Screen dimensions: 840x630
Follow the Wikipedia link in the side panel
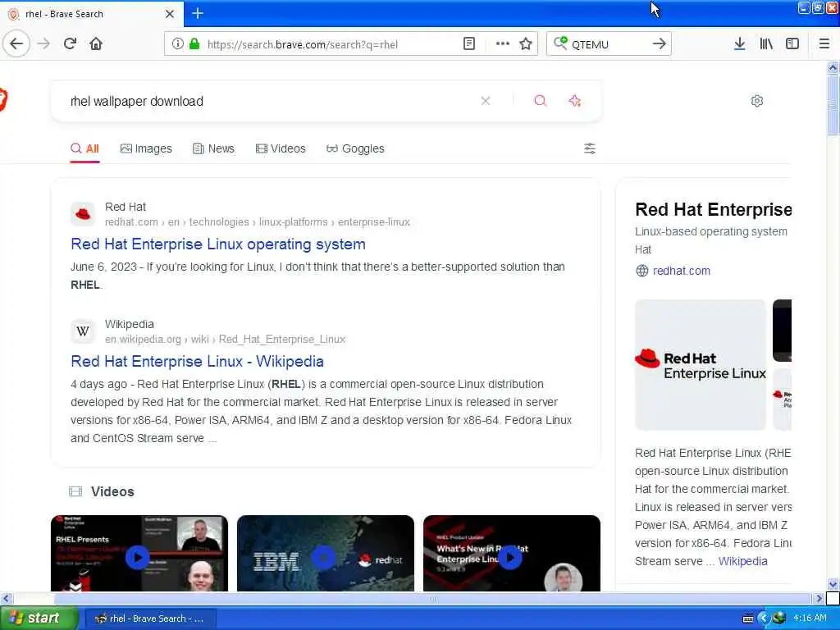tap(743, 561)
